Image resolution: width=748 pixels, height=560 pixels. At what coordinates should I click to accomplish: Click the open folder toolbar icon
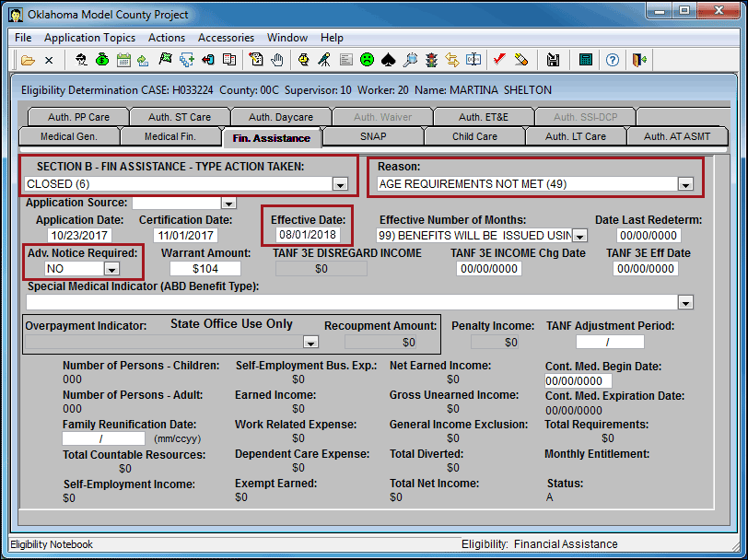[x=28, y=60]
